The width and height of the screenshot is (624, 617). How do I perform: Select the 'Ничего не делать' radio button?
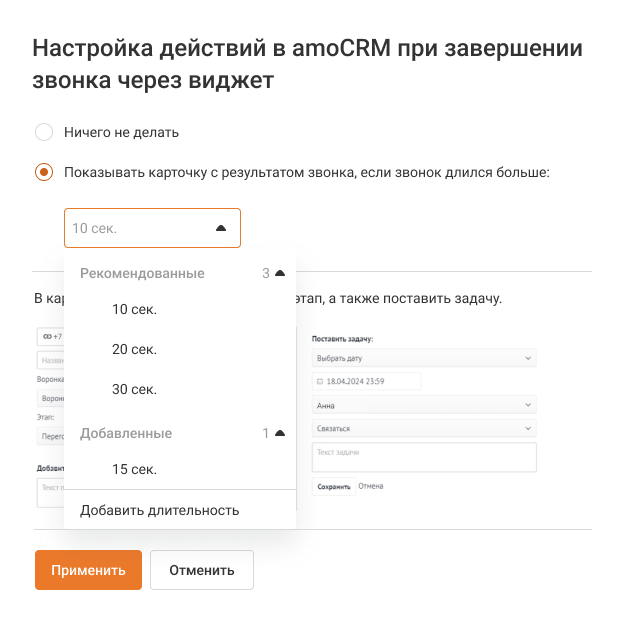pyautogui.click(x=44, y=132)
